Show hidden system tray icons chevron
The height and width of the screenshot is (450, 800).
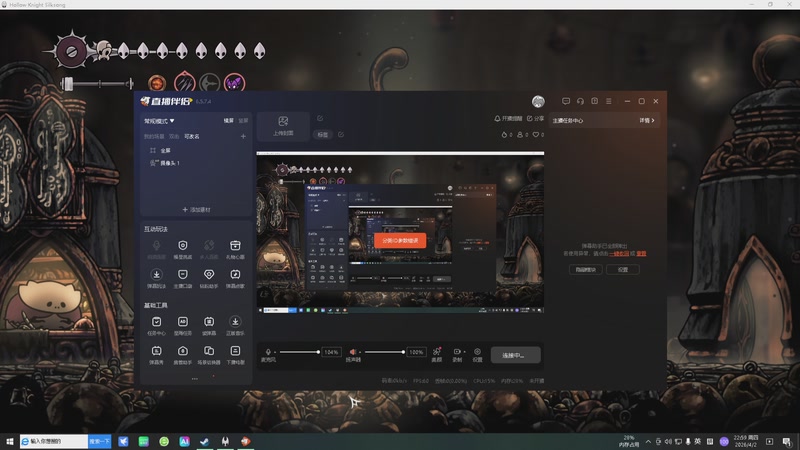click(x=648, y=441)
